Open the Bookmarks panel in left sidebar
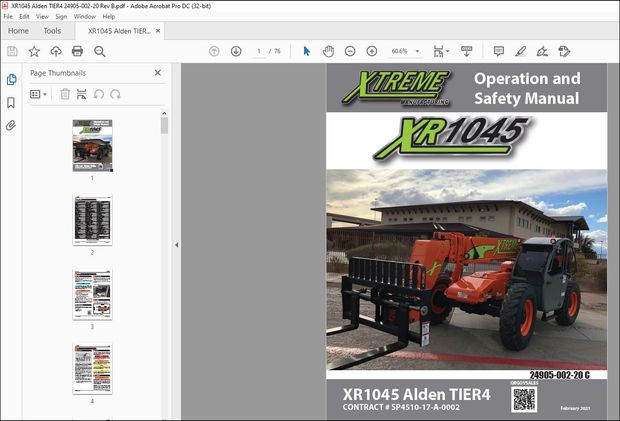Image resolution: width=620 pixels, height=421 pixels. [11, 102]
